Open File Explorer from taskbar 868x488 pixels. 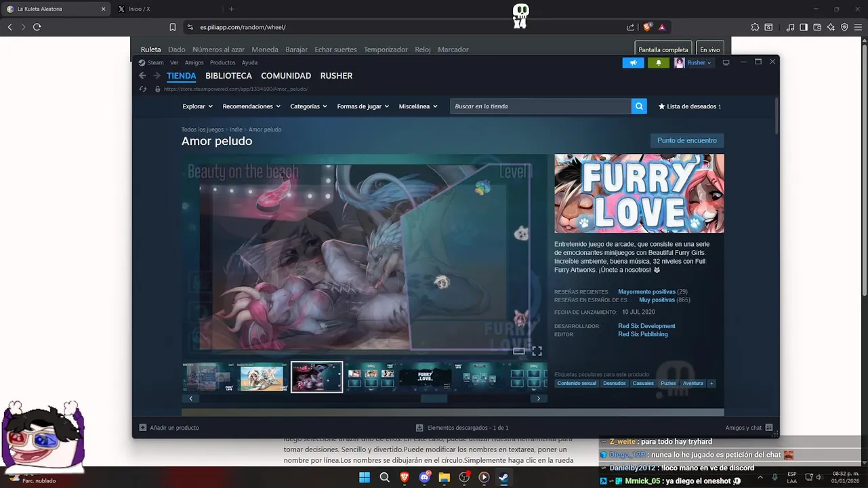(444, 477)
